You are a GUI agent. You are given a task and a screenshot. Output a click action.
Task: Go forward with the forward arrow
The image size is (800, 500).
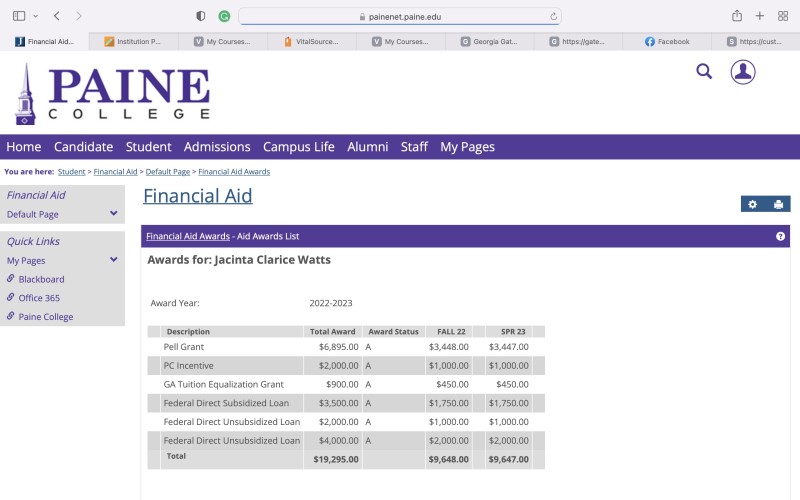click(79, 16)
